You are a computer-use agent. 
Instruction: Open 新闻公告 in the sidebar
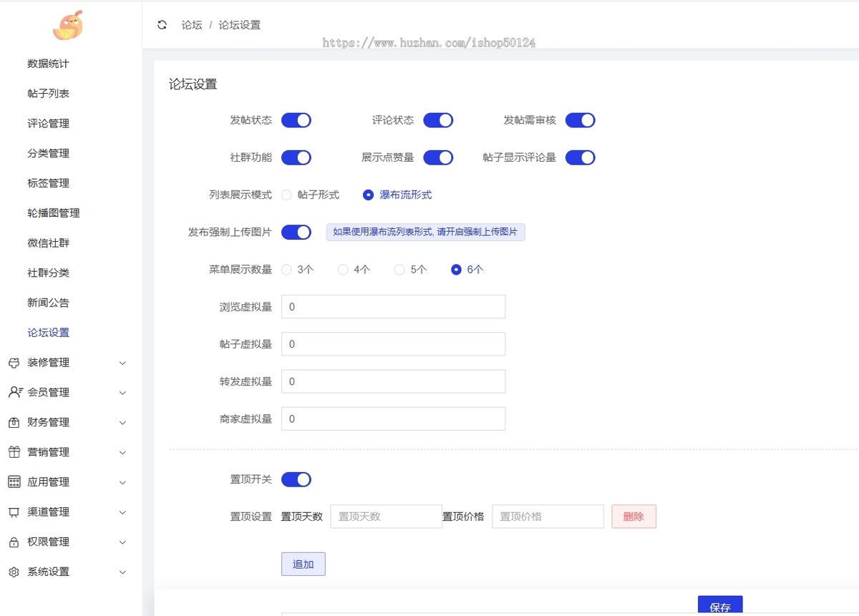(x=48, y=303)
